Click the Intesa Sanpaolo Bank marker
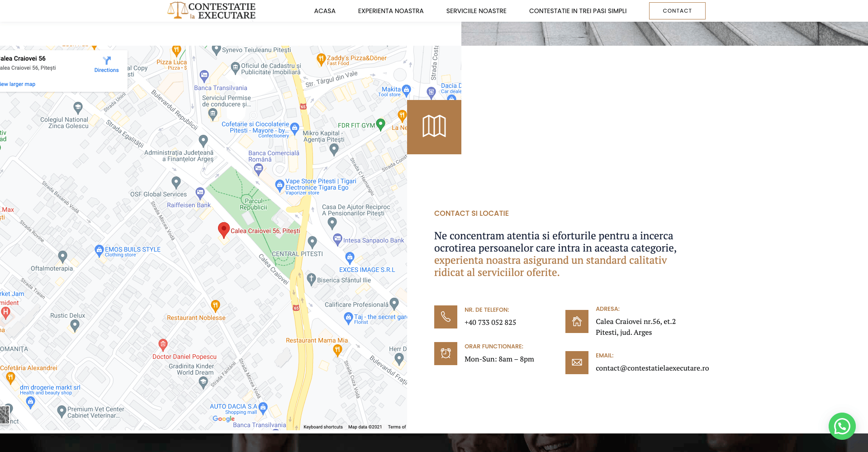This screenshot has width=868, height=452. coord(337,239)
